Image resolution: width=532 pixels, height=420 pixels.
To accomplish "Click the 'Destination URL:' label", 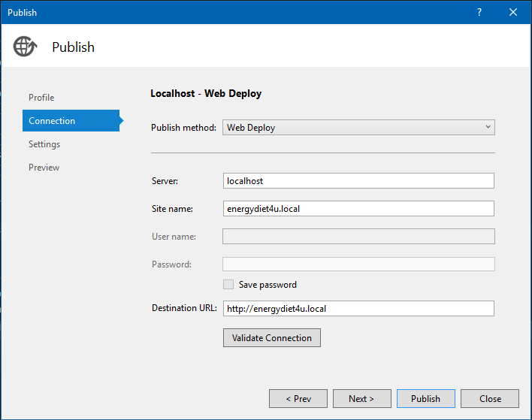I will [184, 308].
